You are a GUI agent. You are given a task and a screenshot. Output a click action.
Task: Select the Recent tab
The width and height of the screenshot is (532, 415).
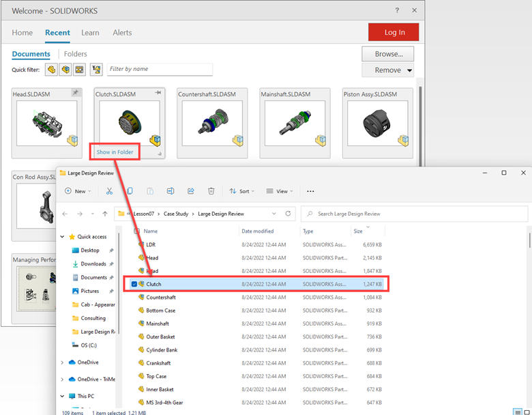(57, 33)
